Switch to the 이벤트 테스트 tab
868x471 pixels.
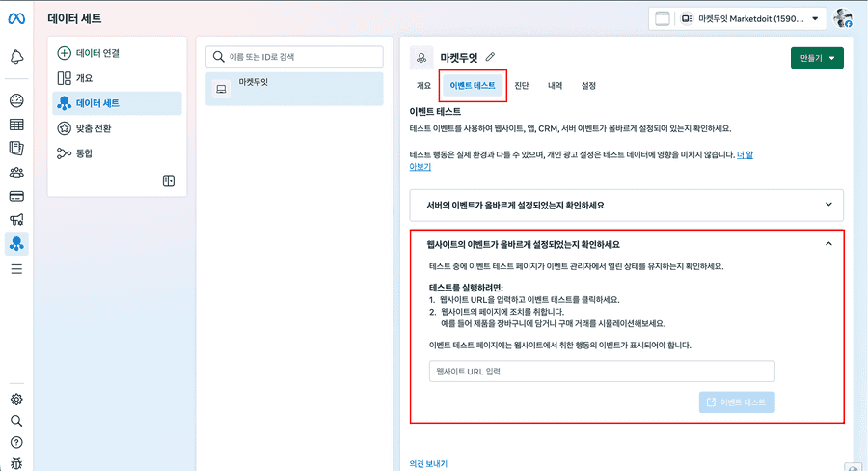point(473,85)
